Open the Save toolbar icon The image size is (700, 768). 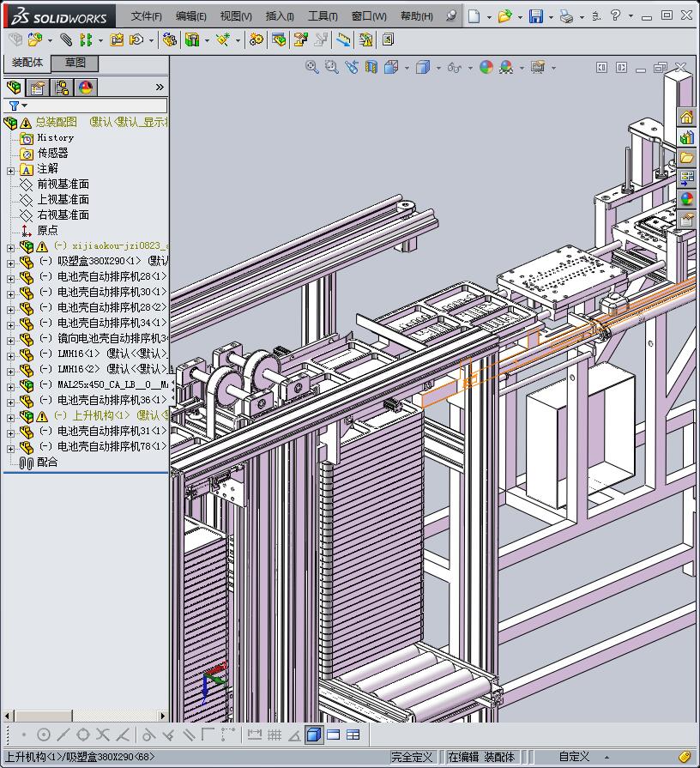535,16
